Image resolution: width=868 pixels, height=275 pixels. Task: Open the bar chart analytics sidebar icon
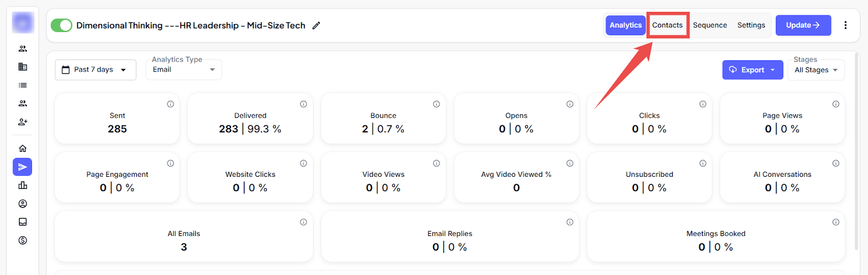pyautogui.click(x=23, y=186)
